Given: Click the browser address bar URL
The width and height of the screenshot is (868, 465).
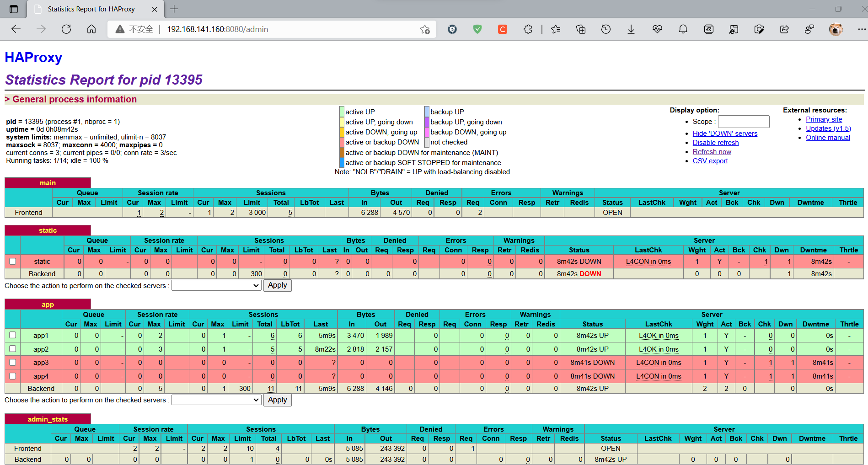Looking at the screenshot, I should 218,29.
